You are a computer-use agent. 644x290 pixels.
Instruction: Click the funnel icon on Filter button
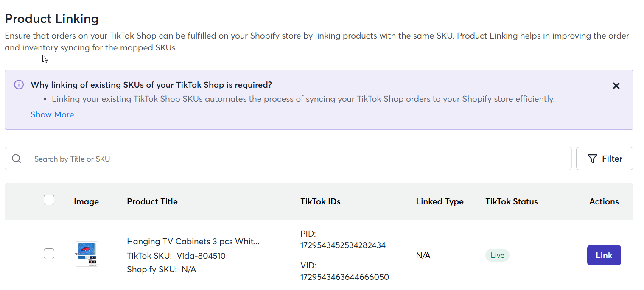[592, 159]
